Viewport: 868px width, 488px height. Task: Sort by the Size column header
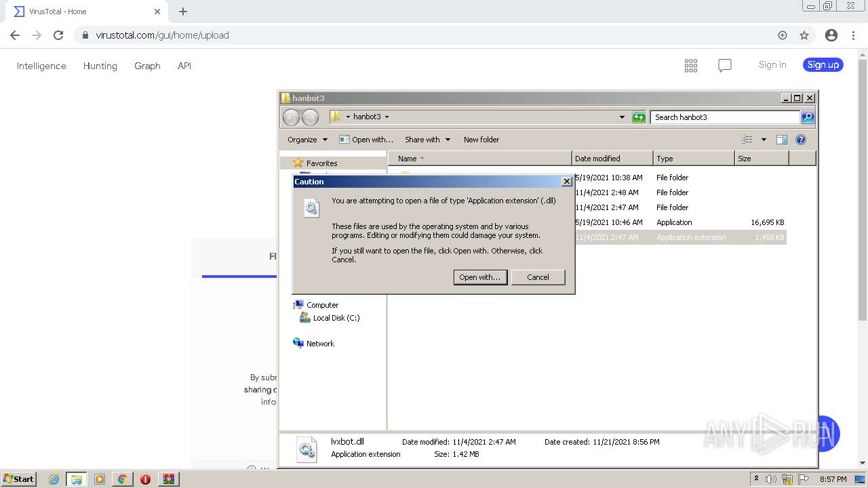762,159
